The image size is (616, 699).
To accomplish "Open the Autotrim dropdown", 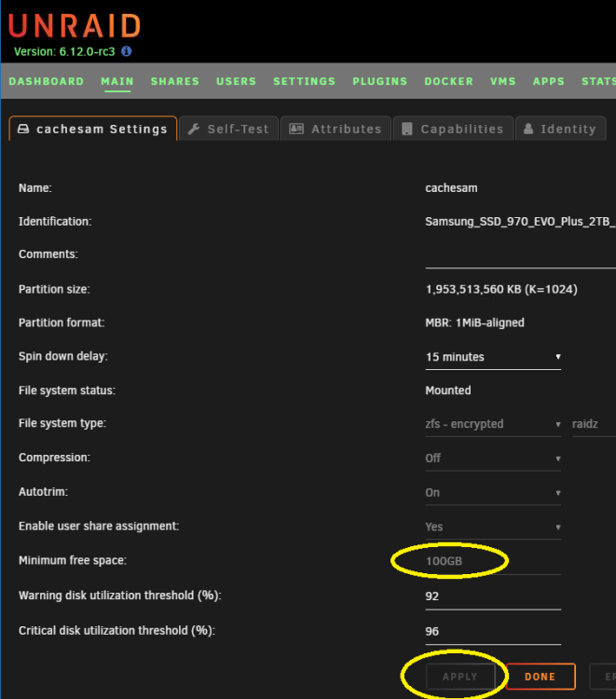I will pyautogui.click(x=493, y=493).
